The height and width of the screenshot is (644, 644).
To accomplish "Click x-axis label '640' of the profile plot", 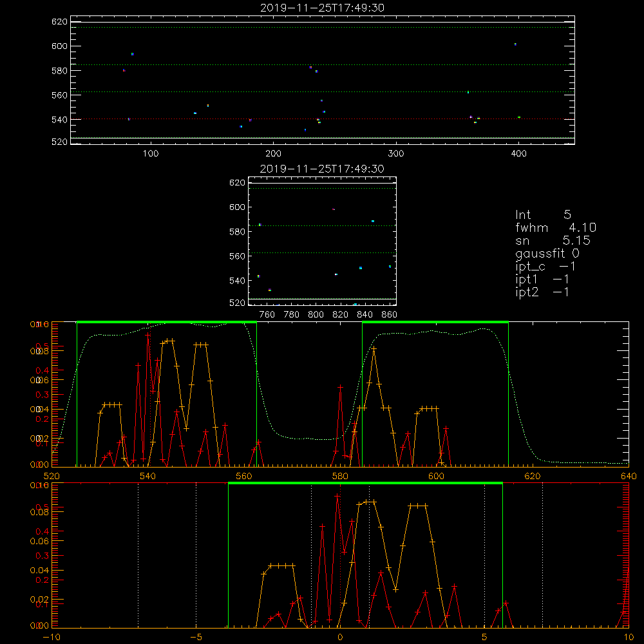I will [629, 476].
